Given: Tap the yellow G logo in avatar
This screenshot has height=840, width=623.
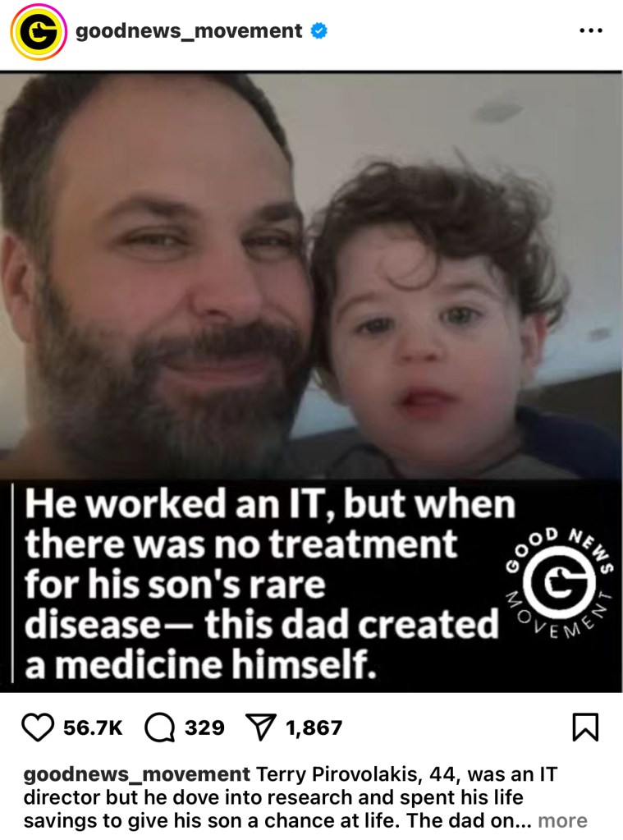Looking at the screenshot, I should [39, 31].
